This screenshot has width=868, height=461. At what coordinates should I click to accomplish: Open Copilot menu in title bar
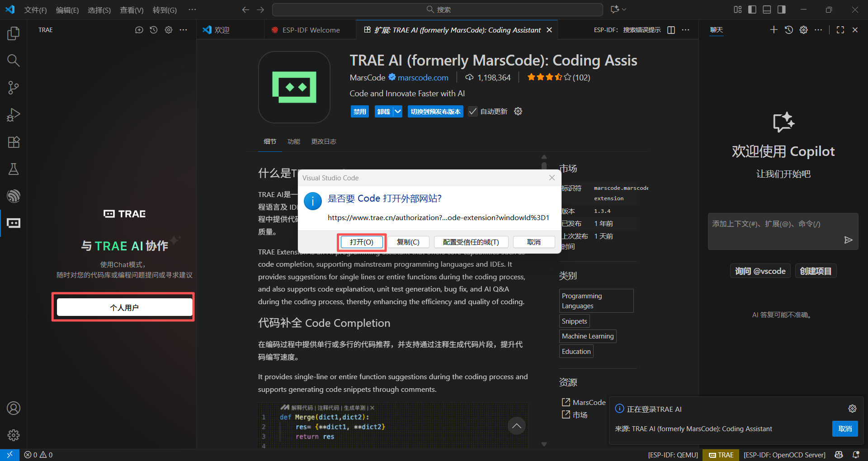618,9
